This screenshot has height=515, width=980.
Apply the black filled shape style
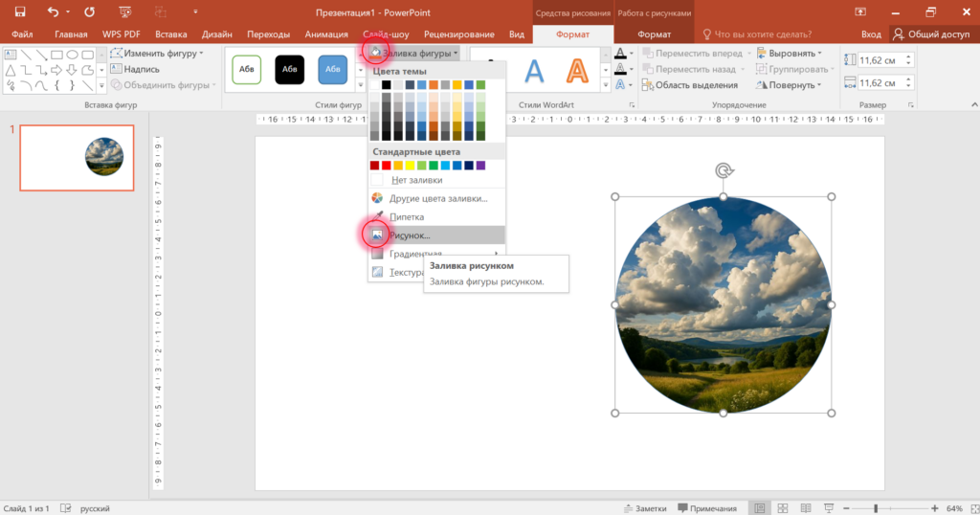pyautogui.click(x=289, y=69)
